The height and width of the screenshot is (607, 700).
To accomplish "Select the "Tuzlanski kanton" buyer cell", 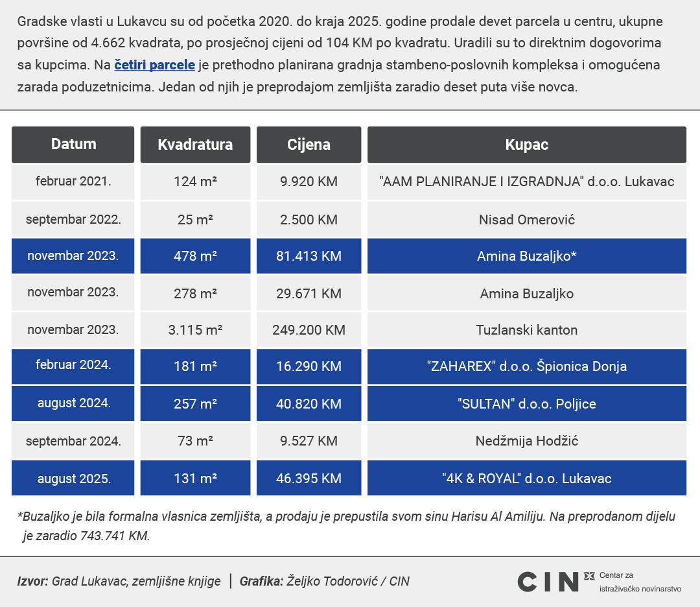I will 526,330.
